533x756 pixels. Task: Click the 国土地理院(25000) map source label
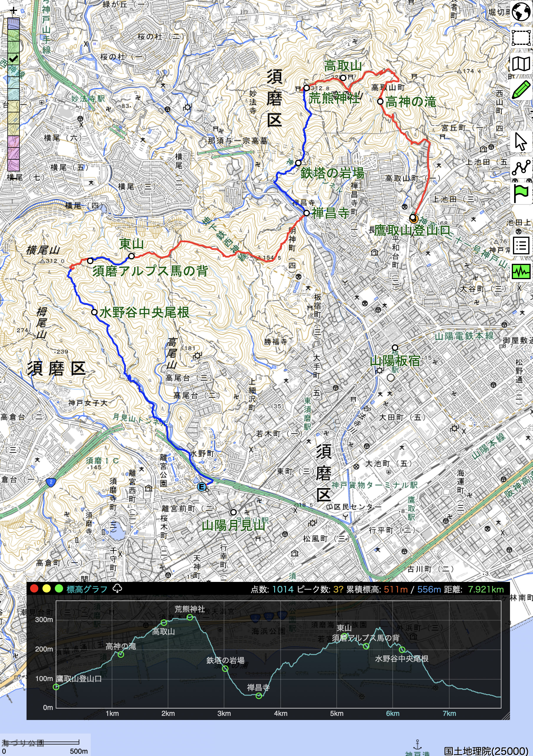tap(486, 751)
